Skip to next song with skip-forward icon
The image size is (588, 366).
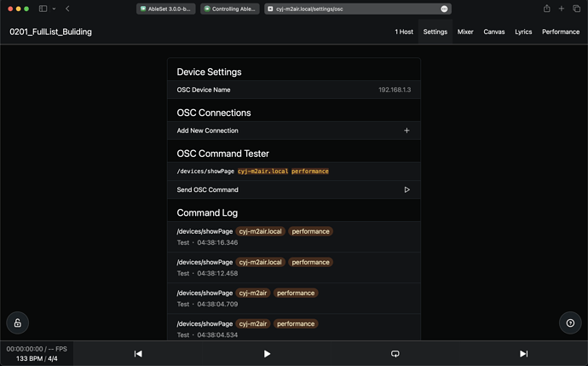click(x=523, y=354)
